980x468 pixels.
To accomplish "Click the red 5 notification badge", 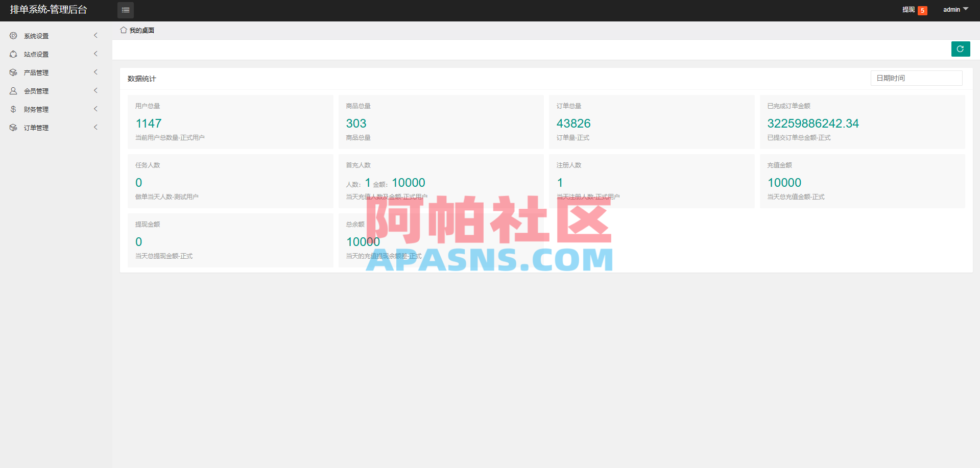I will point(922,10).
